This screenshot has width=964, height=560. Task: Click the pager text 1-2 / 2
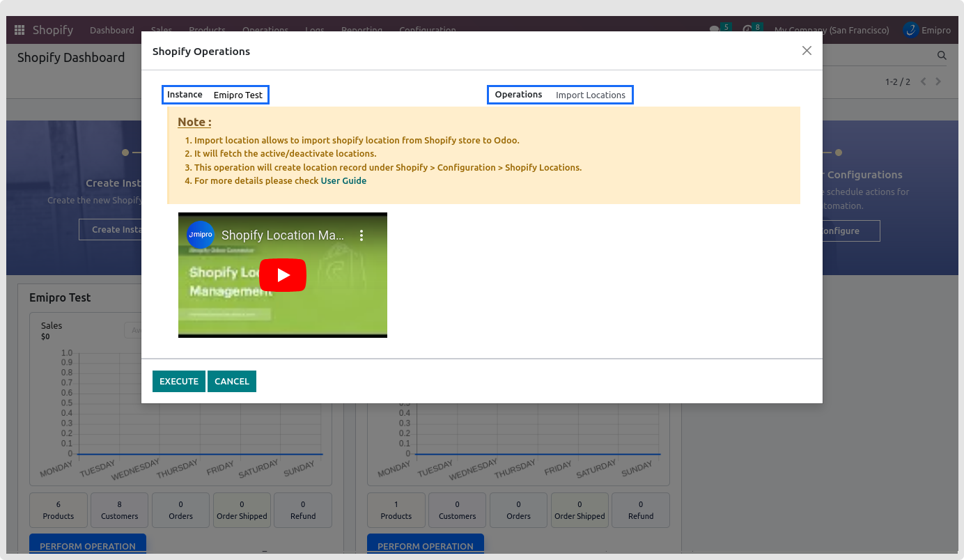pos(898,81)
